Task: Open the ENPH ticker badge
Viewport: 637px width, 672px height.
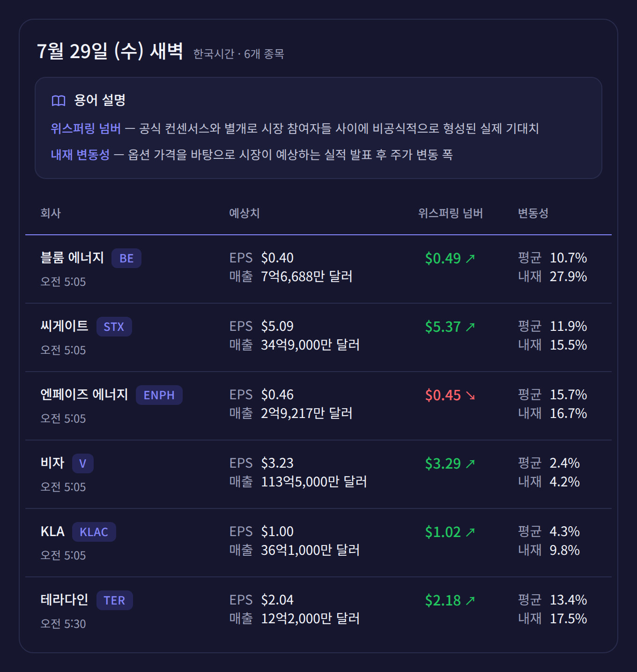Action: pos(159,395)
